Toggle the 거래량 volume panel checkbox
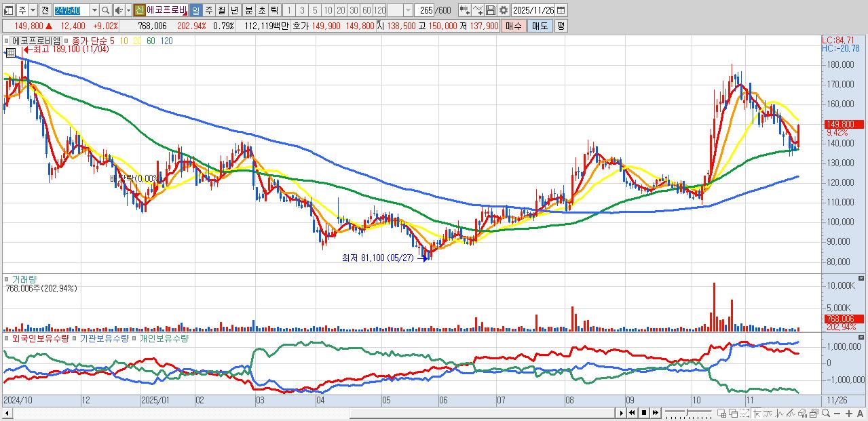 pyautogui.click(x=7, y=279)
